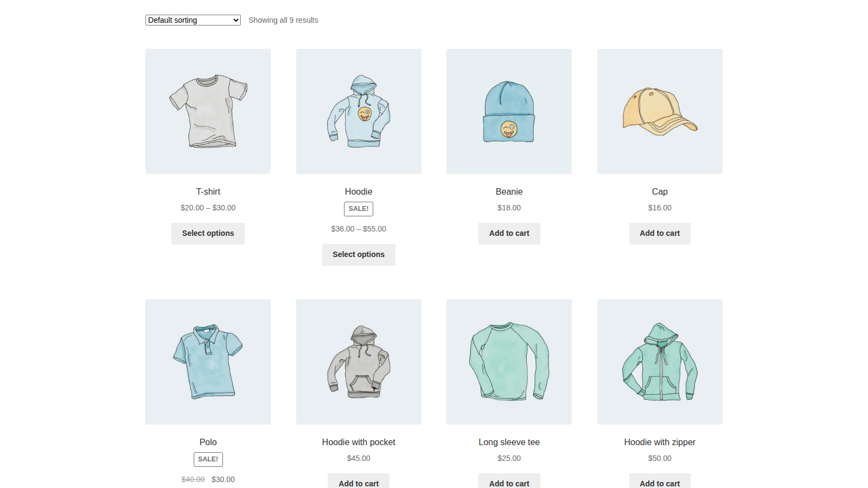Click the Polo product title
This screenshot has width=868, height=488.
click(208, 442)
